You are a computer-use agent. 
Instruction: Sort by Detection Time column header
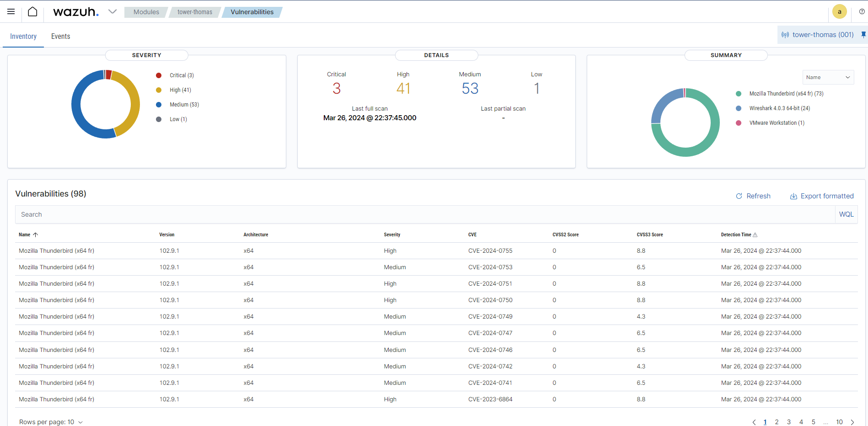pyautogui.click(x=739, y=234)
